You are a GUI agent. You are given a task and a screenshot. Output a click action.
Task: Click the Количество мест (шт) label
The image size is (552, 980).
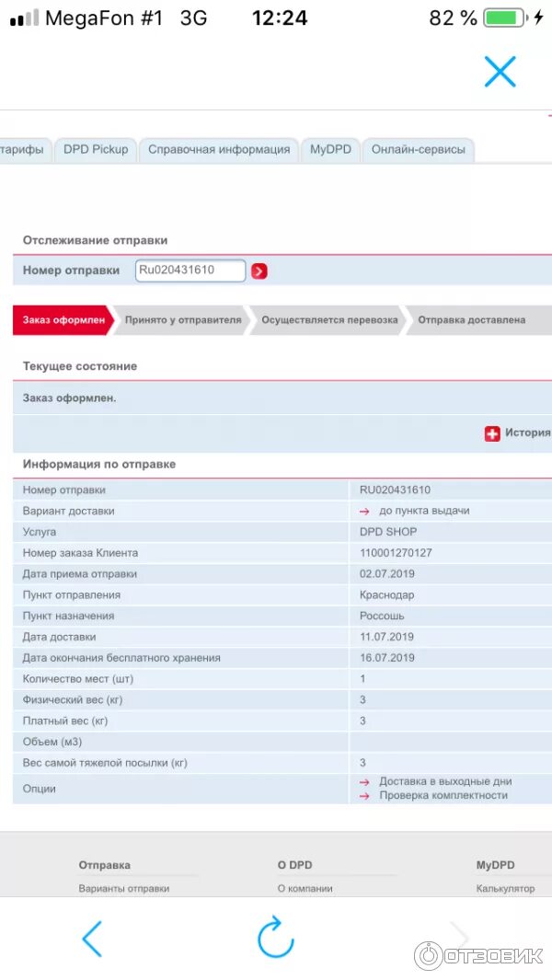78,679
